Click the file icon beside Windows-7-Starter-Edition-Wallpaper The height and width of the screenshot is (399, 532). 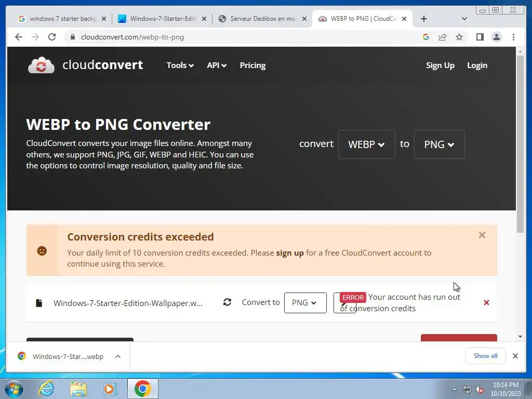click(x=39, y=303)
